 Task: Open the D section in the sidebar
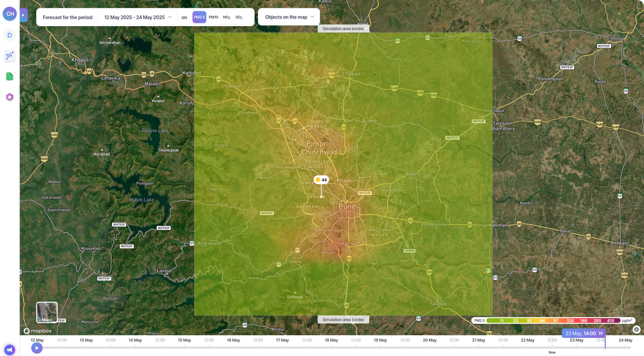tap(10, 35)
